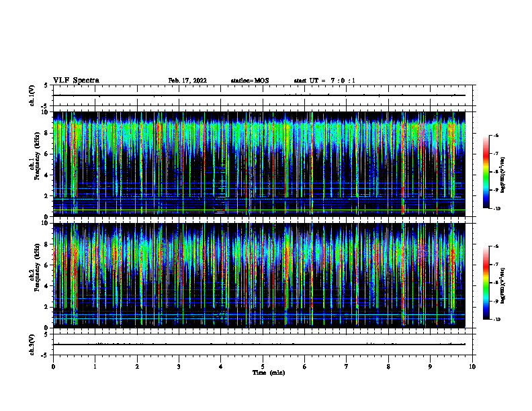
Task: Click time axis tick label "8"
Action: click(388, 367)
